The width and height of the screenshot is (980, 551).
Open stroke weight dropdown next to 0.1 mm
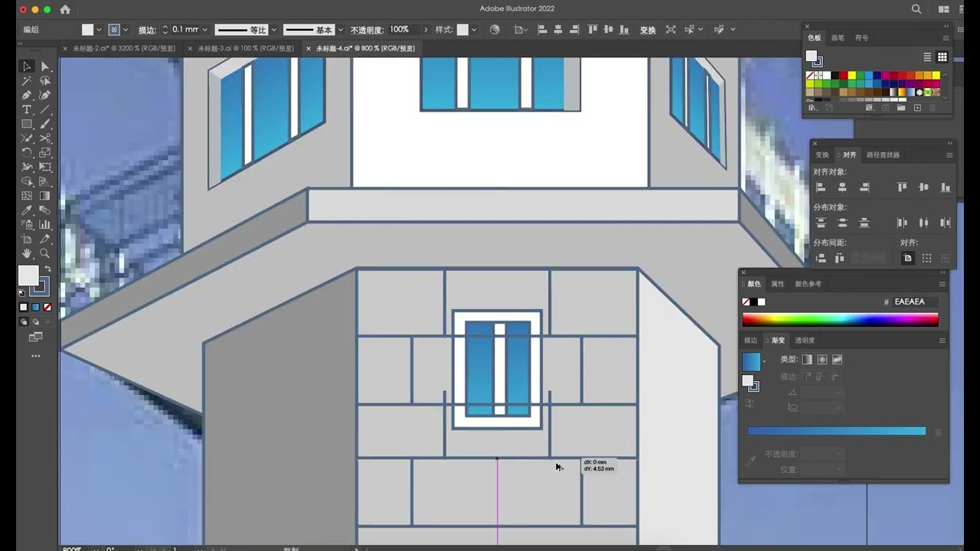pyautogui.click(x=204, y=30)
